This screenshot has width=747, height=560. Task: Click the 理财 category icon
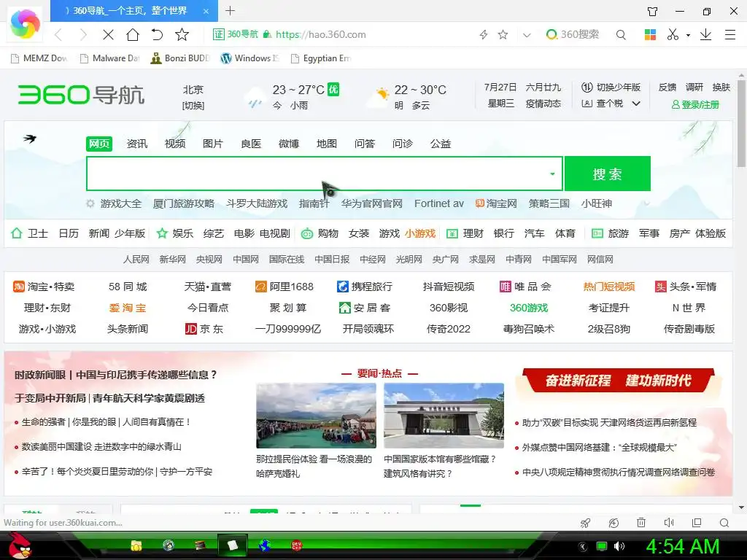pos(452,233)
